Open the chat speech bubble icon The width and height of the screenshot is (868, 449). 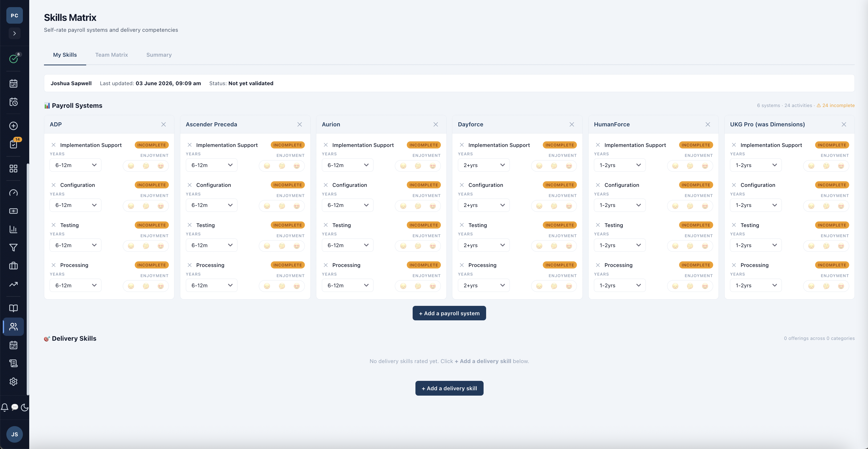[x=14, y=407]
